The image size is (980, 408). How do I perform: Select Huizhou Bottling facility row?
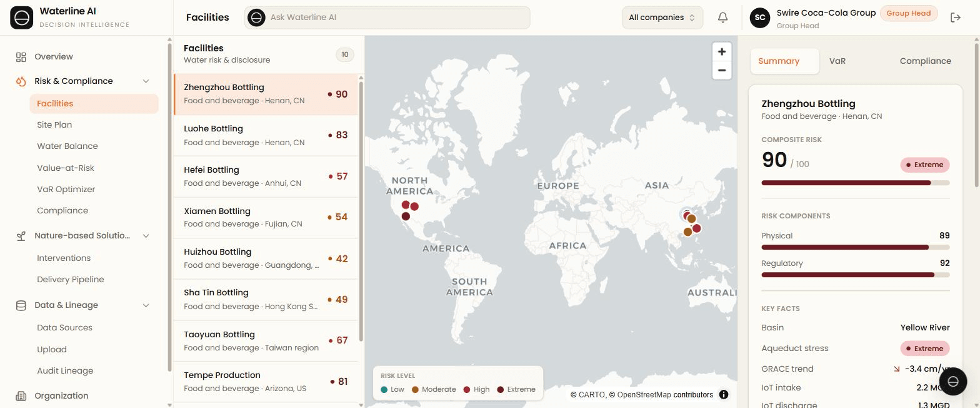click(x=266, y=258)
